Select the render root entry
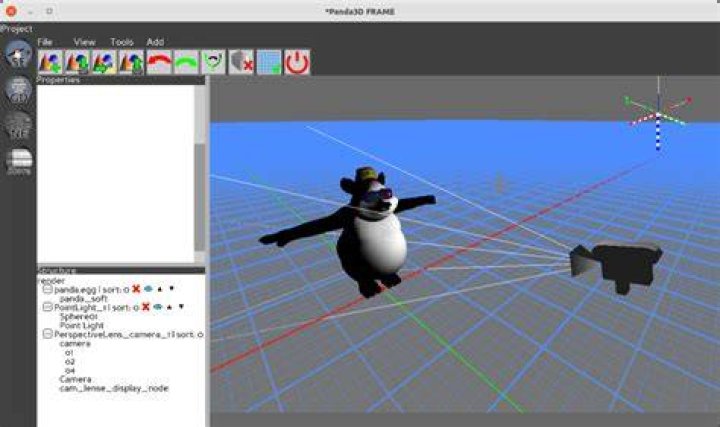The image size is (720, 427). click(x=51, y=281)
